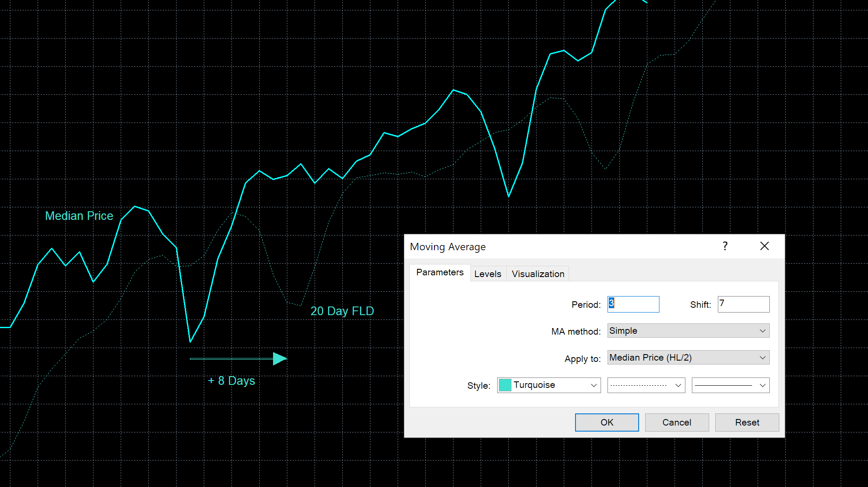Image resolution: width=868 pixels, height=487 pixels.
Task: Click the Median Price label on chart
Action: (79, 216)
